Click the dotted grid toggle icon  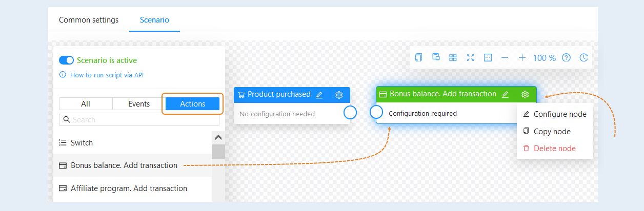pyautogui.click(x=488, y=58)
